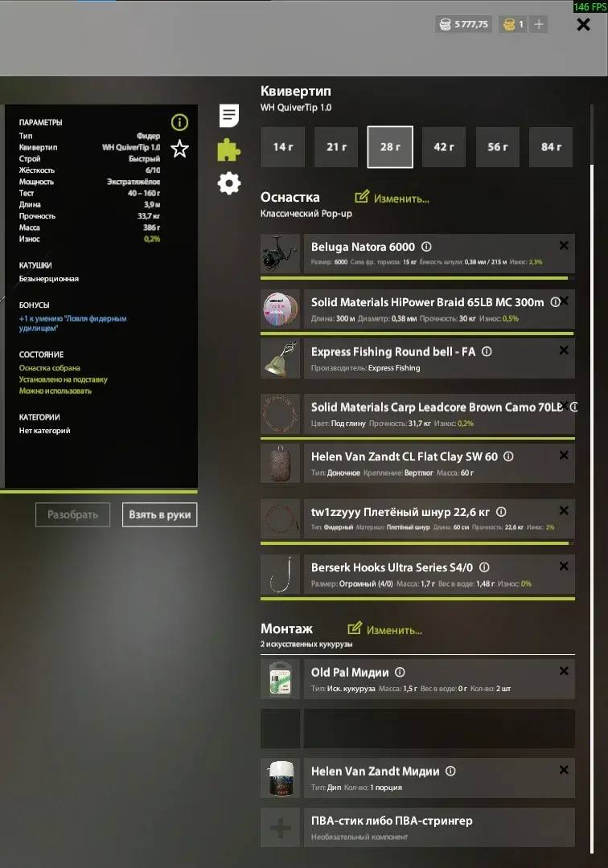Click the HiPower Braid spool thumbnail

coord(280,309)
